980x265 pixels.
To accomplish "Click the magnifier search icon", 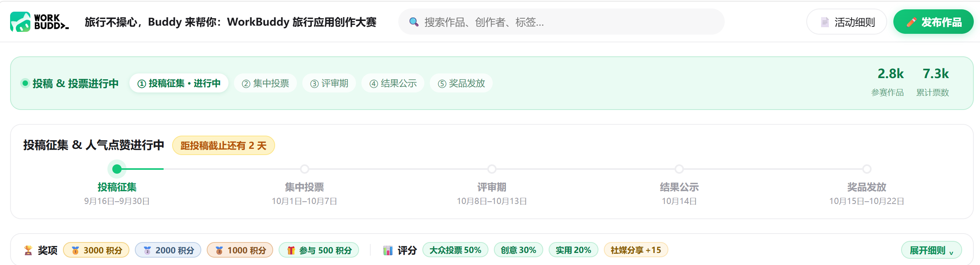I will (414, 22).
